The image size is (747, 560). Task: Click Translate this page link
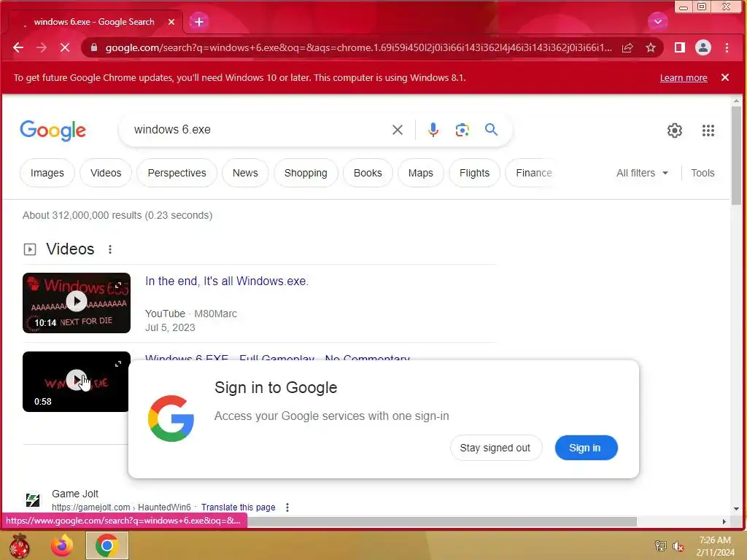tap(239, 507)
